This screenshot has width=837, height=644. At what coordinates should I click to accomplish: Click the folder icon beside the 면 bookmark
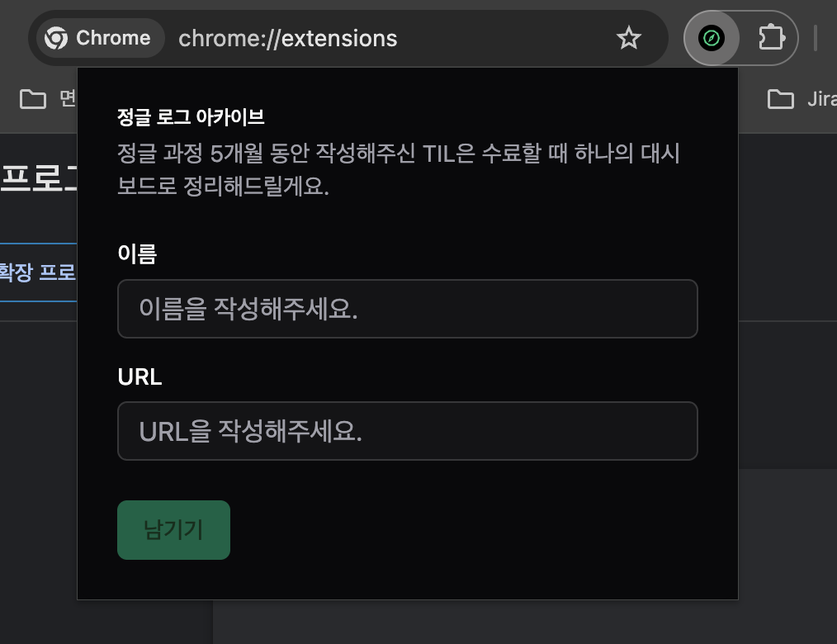click(x=33, y=99)
